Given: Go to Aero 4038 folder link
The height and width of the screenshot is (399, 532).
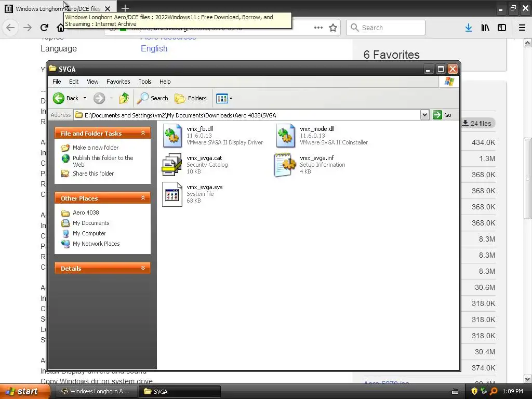Looking at the screenshot, I should point(86,212).
